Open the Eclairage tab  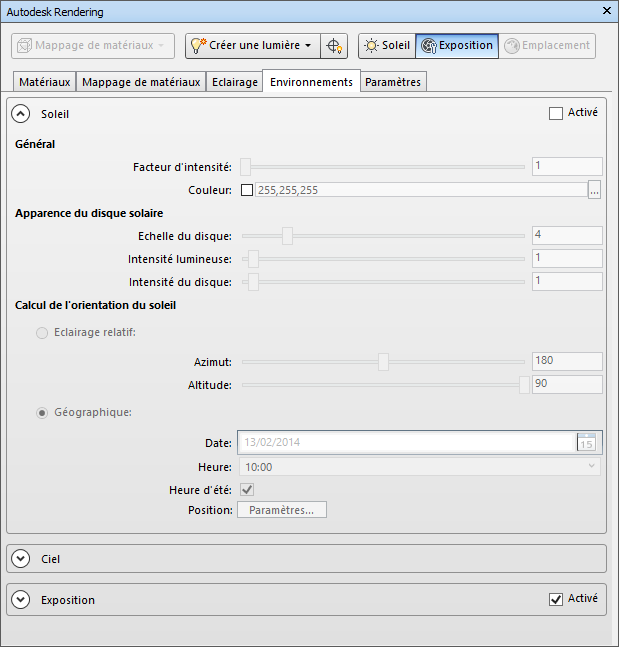(x=235, y=82)
